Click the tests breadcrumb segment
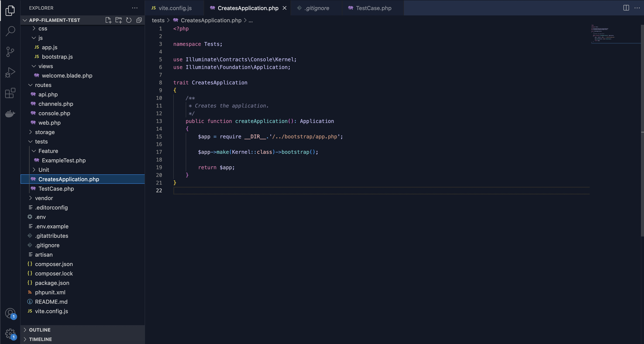This screenshot has height=344, width=644. tap(158, 20)
